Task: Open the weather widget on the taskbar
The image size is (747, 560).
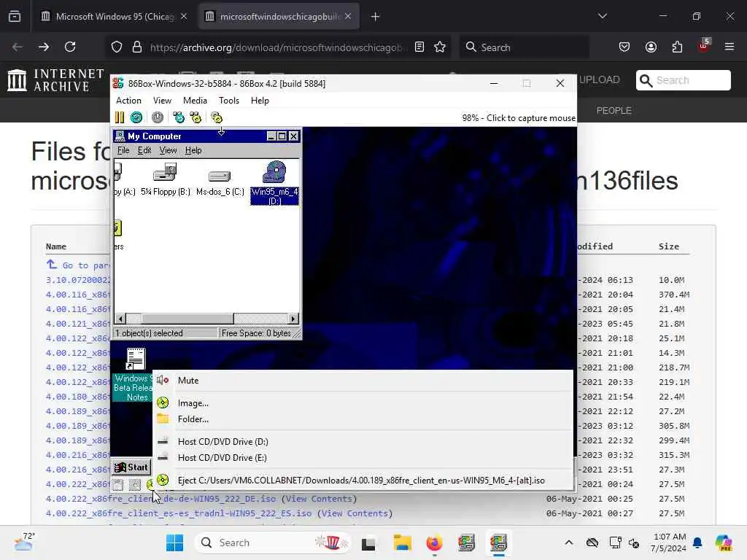Action: [24, 542]
